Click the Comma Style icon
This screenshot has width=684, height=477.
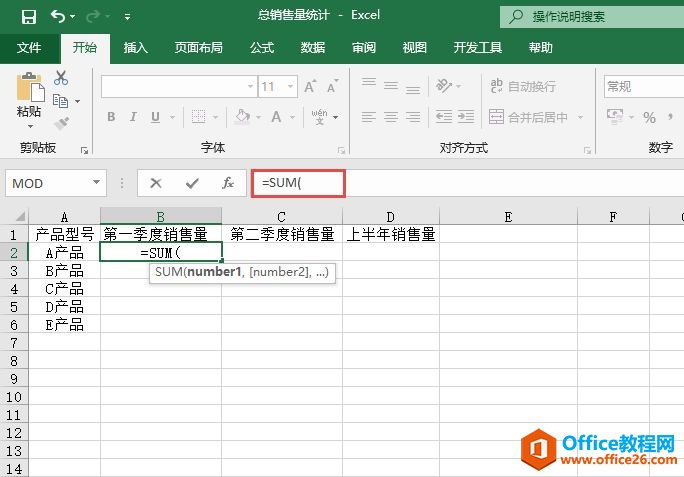point(670,117)
